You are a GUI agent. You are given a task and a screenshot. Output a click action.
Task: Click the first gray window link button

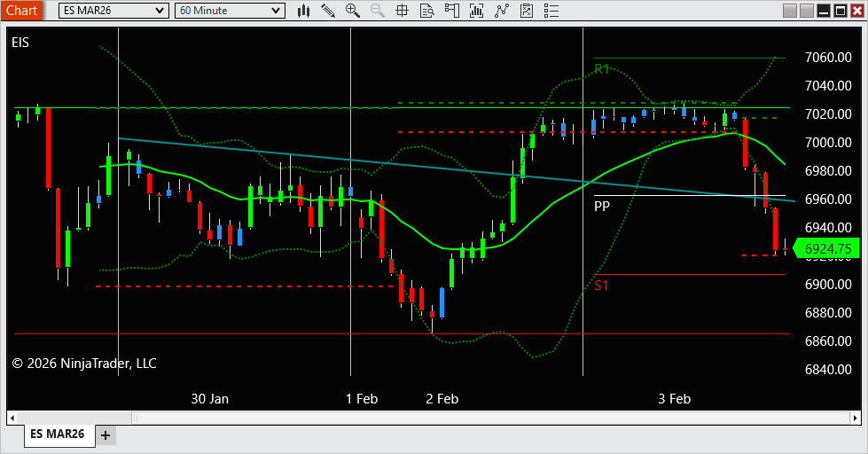[790, 11]
